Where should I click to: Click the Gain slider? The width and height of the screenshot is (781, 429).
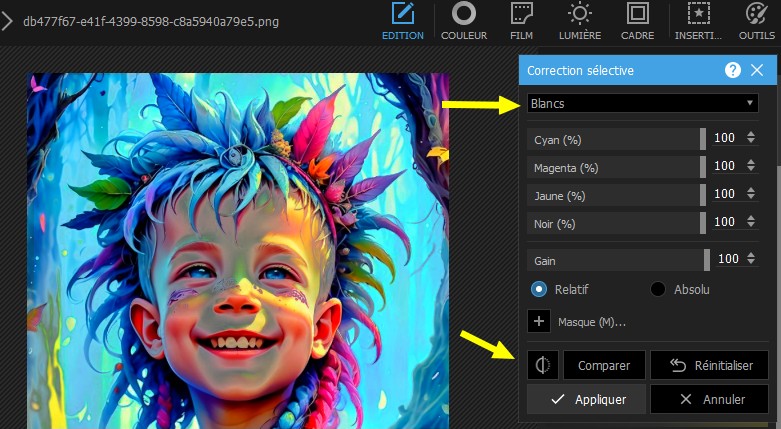tap(619, 261)
